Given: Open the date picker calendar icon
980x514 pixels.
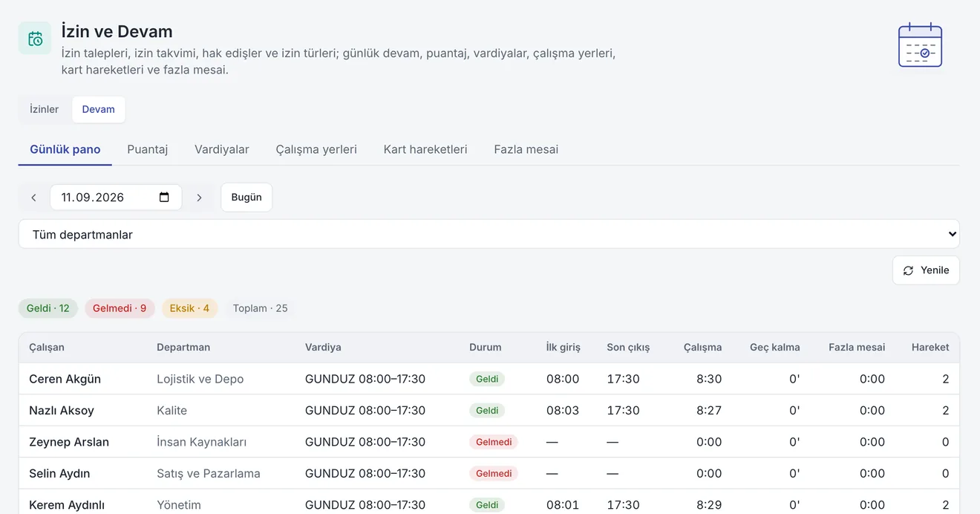Looking at the screenshot, I should coord(164,198).
